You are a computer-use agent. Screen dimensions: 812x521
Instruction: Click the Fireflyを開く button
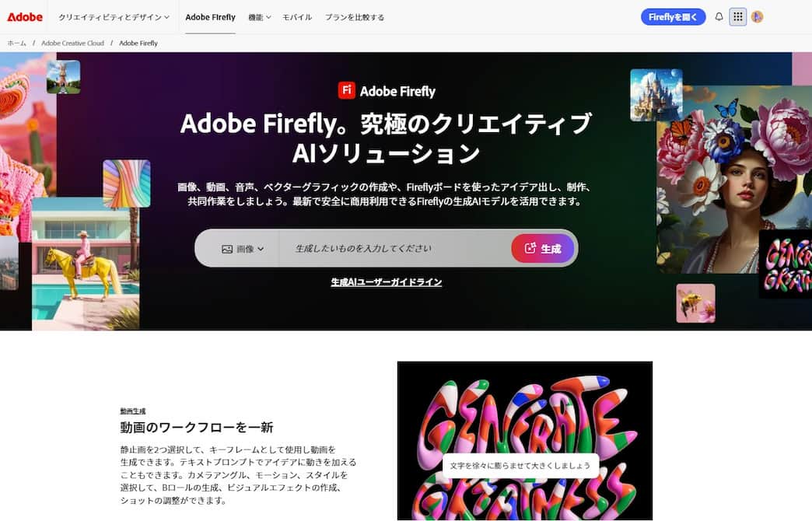point(674,16)
